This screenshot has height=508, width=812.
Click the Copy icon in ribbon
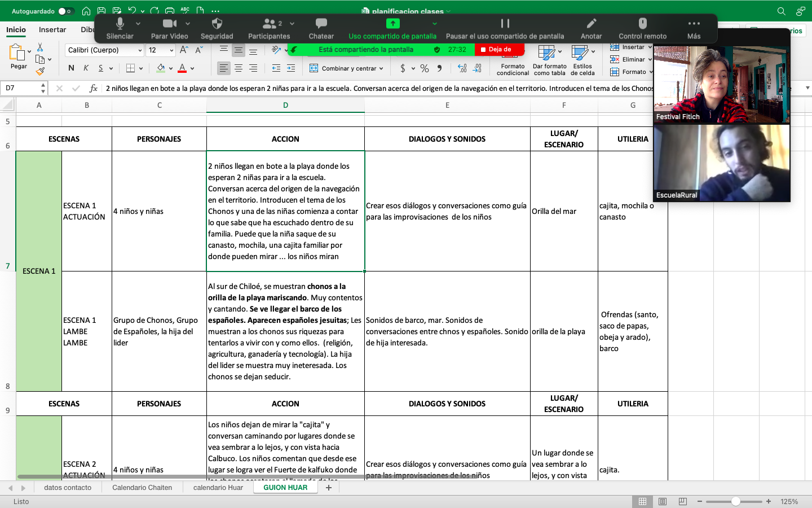(x=40, y=59)
